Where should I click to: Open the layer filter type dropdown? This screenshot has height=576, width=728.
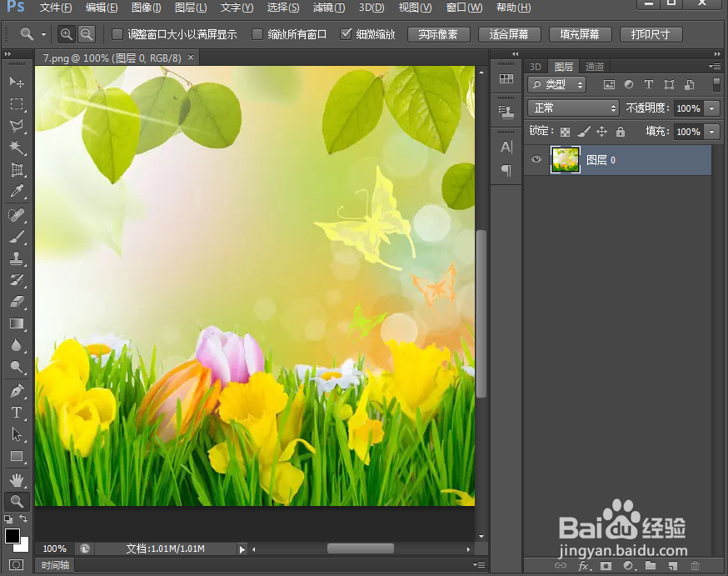[556, 84]
